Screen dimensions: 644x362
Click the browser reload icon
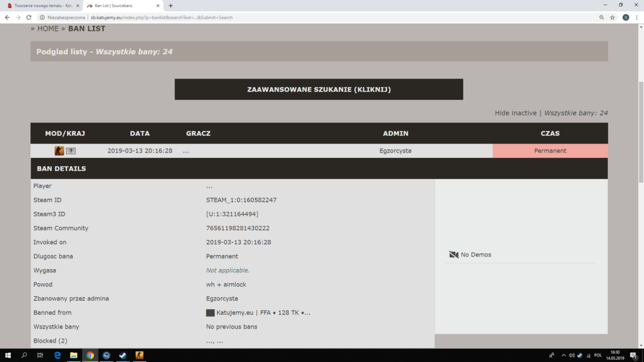(29, 17)
